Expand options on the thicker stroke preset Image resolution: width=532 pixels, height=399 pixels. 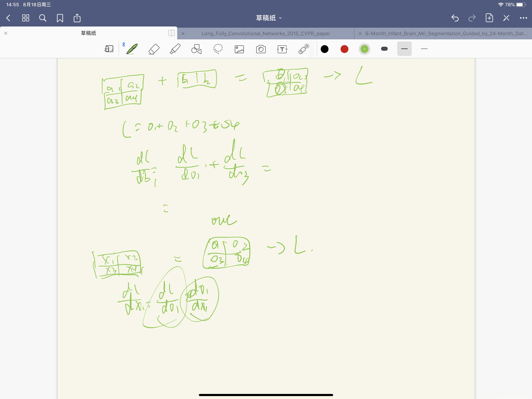(404, 49)
